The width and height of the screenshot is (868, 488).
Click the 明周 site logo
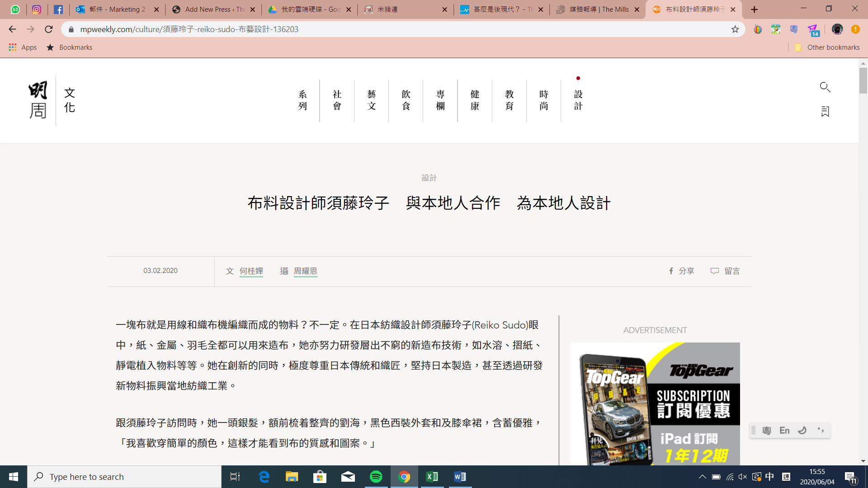[x=38, y=100]
